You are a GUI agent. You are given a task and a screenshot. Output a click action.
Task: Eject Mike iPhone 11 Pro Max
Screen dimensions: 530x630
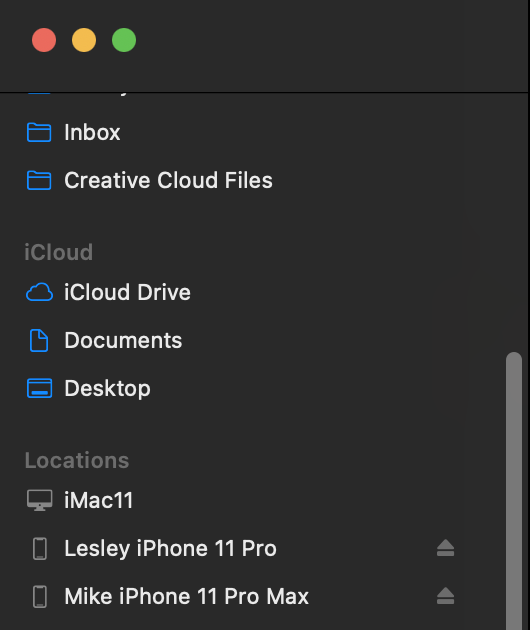click(445, 596)
